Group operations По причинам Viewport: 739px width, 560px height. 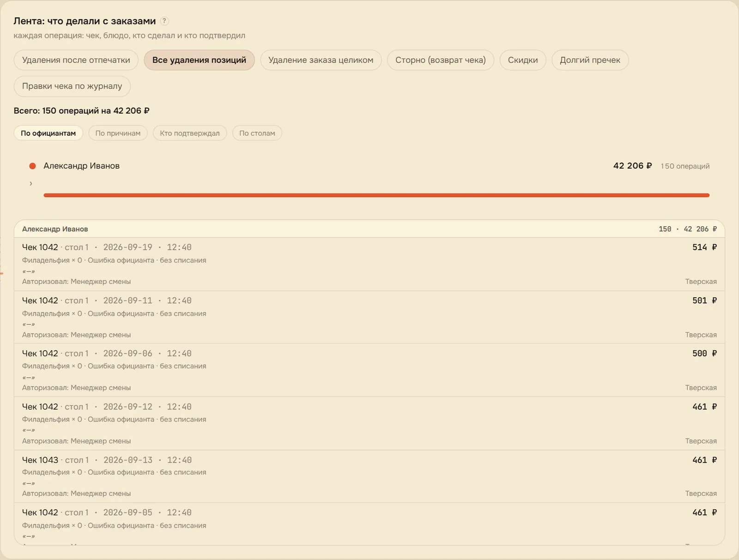pyautogui.click(x=118, y=133)
